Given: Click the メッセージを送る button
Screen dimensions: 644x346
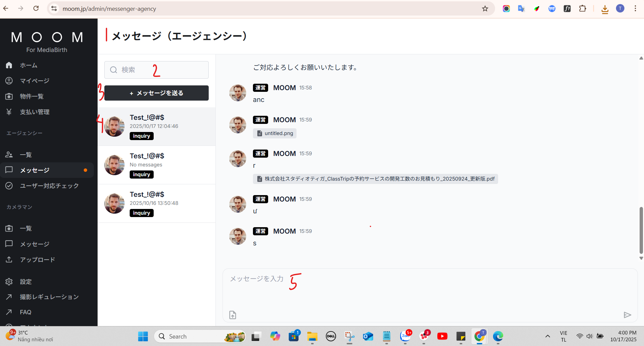Looking at the screenshot, I should tap(156, 93).
